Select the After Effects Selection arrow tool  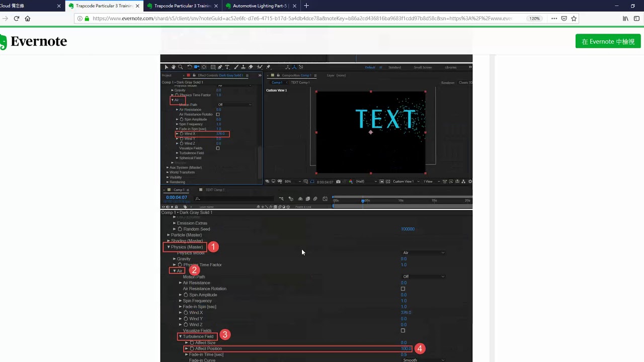167,67
